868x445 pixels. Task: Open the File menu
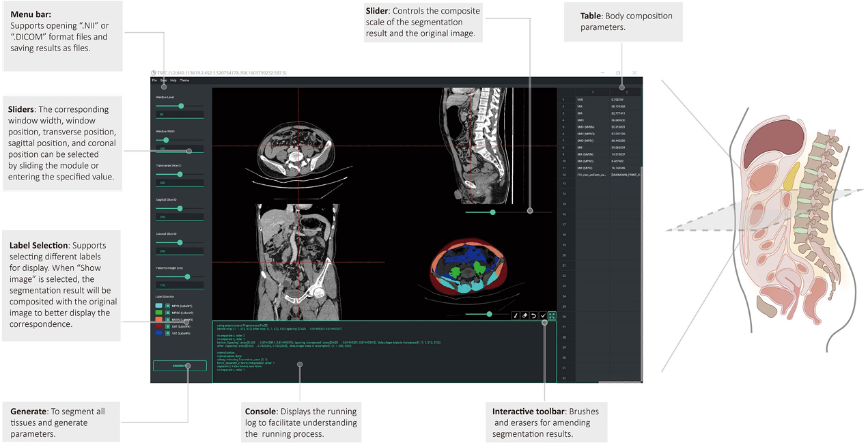pyautogui.click(x=154, y=81)
